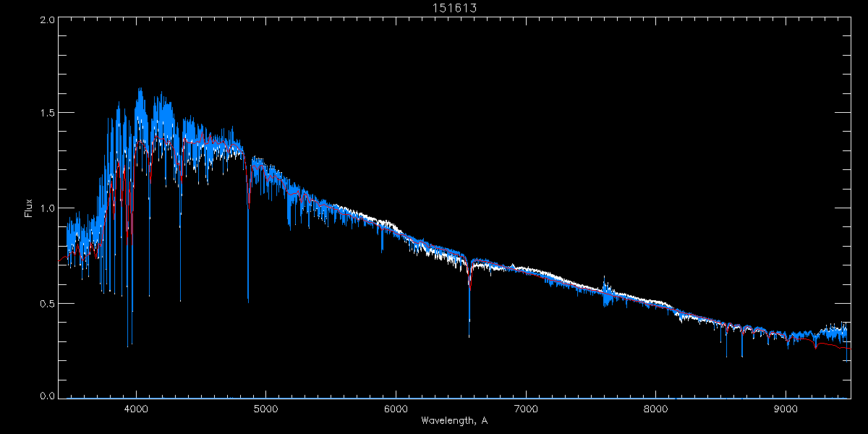This screenshot has width=868, height=434.
Task: Click the 1.5 y-axis tick label
Action: [x=47, y=114]
